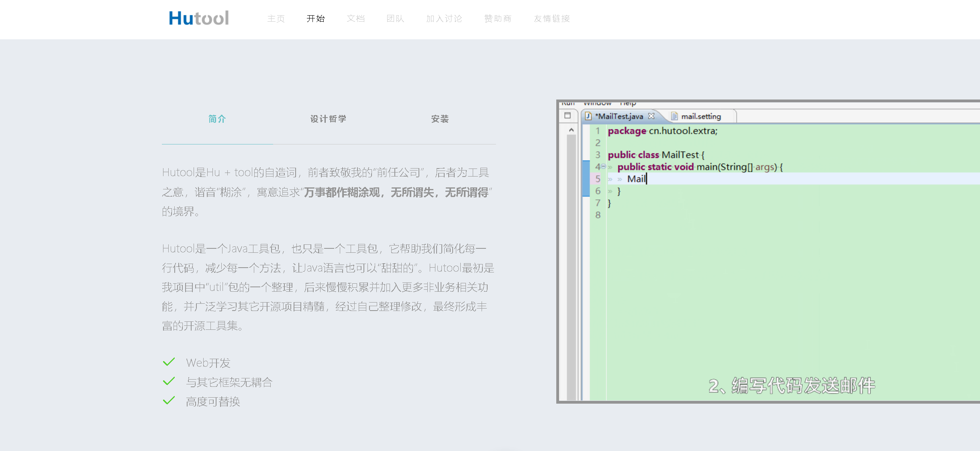The height and width of the screenshot is (451, 980).
Task: Click the checkmark beside 高度可替换
Action: (x=169, y=400)
